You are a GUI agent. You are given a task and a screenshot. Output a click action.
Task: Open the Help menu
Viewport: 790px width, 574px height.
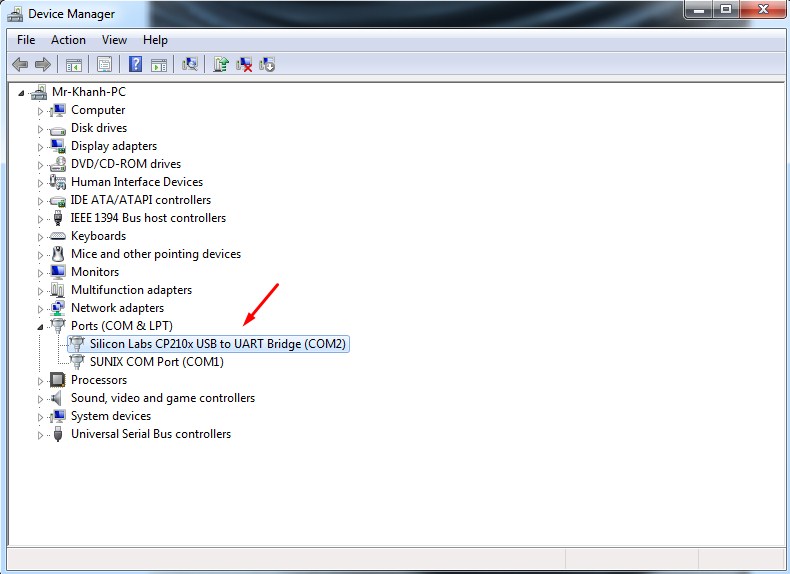(155, 40)
